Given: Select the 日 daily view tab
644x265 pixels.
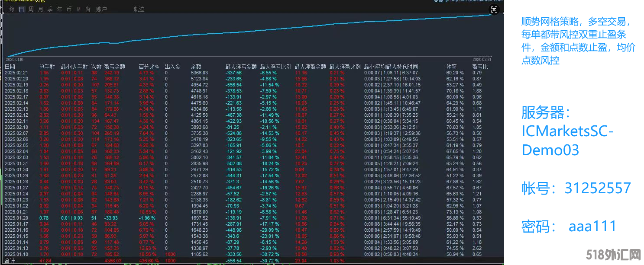Looking at the screenshot, I should tap(21, 9).
